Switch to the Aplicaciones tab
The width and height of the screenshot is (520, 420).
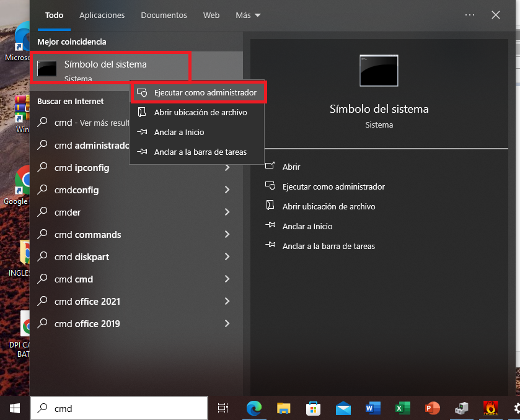[x=102, y=15]
